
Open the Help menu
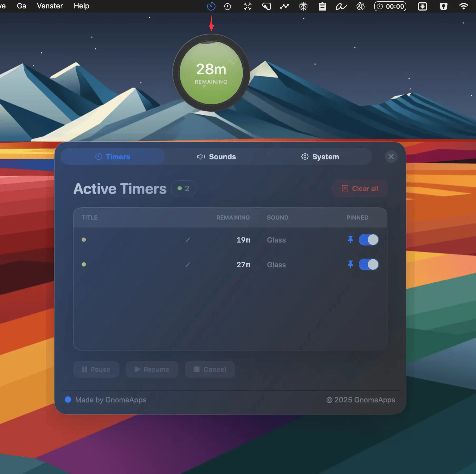point(81,6)
